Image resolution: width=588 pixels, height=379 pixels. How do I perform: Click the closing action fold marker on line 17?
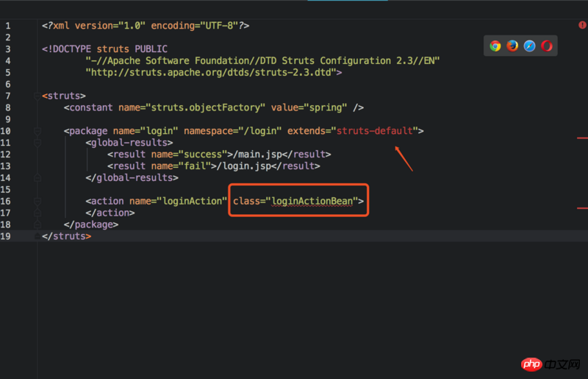37,213
